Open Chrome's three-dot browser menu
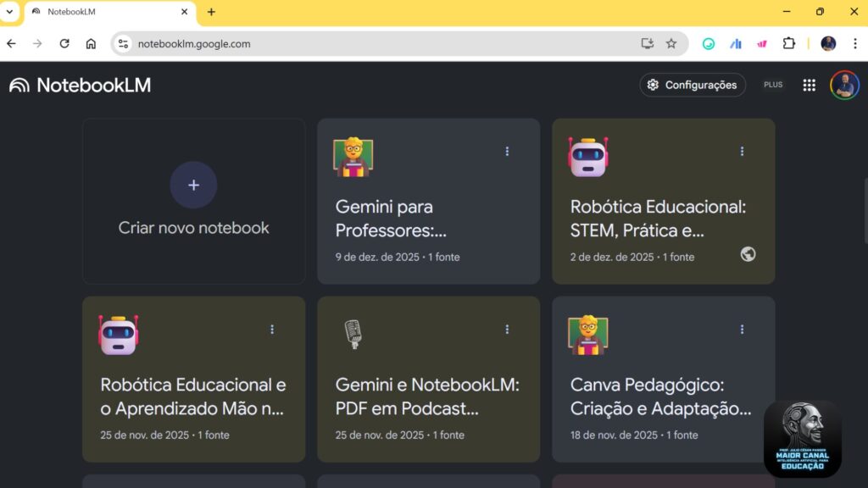Screen dimensions: 868x488 coord(856,43)
